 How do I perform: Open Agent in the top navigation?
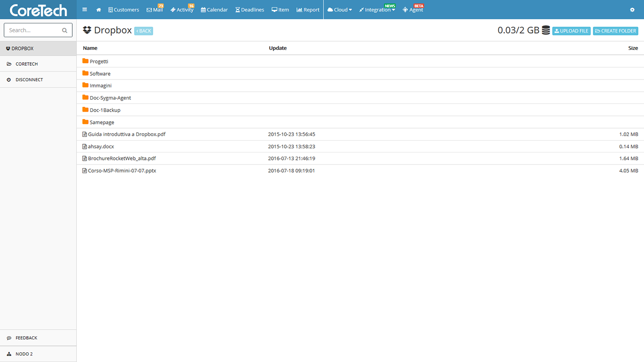pyautogui.click(x=413, y=10)
